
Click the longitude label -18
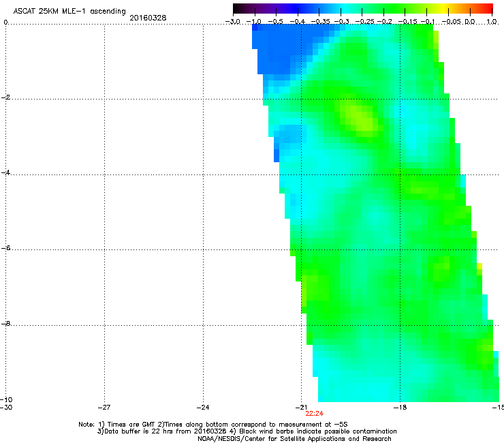(400, 408)
